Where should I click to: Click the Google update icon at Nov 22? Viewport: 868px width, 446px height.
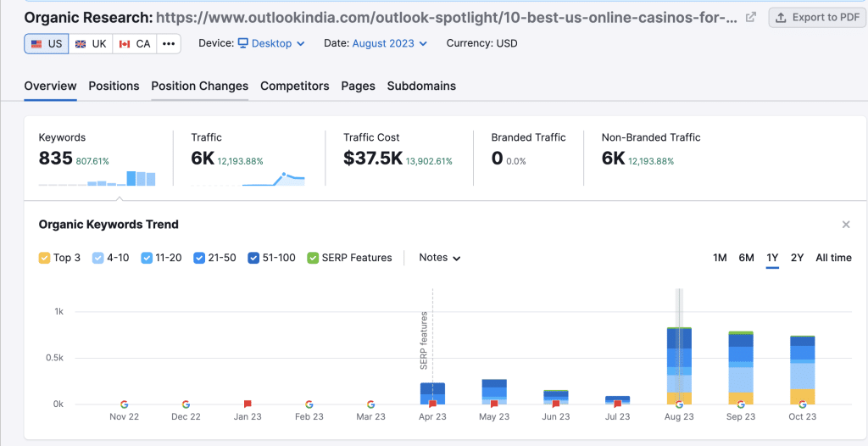click(x=124, y=404)
